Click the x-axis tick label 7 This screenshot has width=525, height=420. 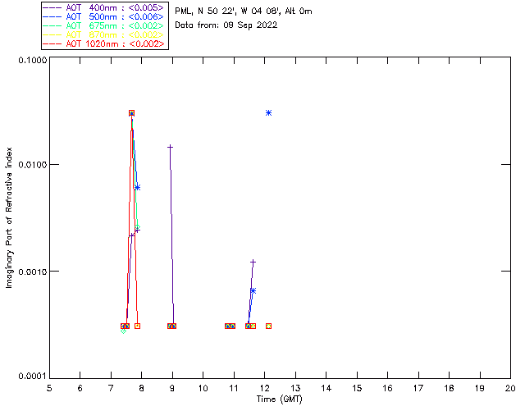pos(111,388)
